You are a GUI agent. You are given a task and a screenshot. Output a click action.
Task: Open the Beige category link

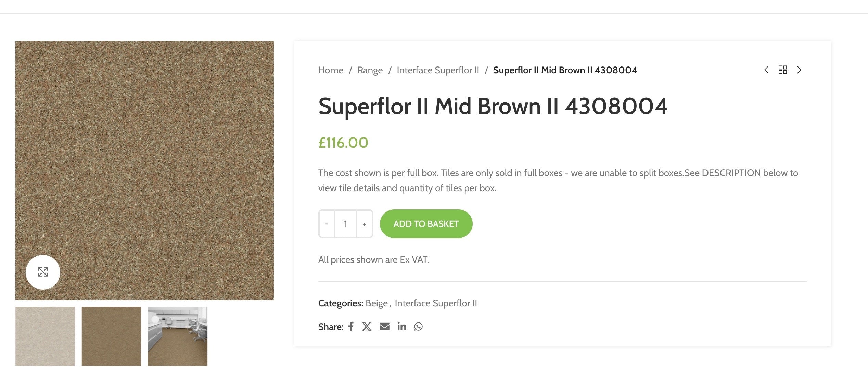pyautogui.click(x=377, y=303)
